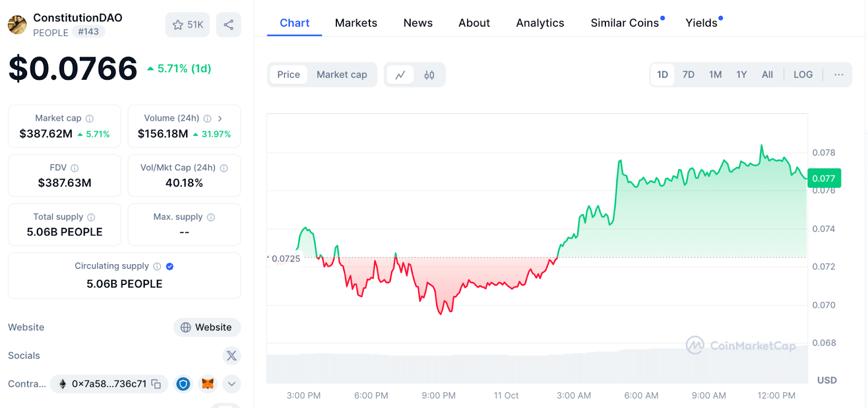Screen dimensions: 868x408
Task: Select the 1Y time range
Action: 742,75
